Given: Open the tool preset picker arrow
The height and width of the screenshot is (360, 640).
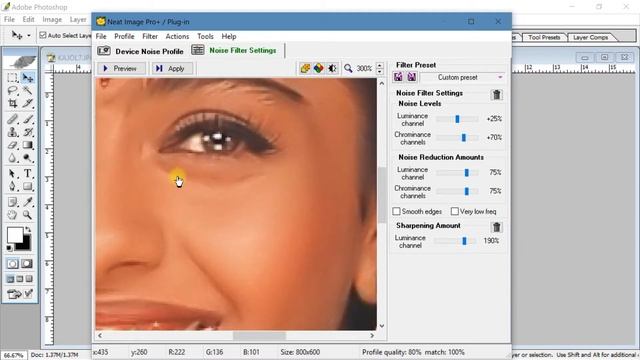Looking at the screenshot, I should [29, 36].
